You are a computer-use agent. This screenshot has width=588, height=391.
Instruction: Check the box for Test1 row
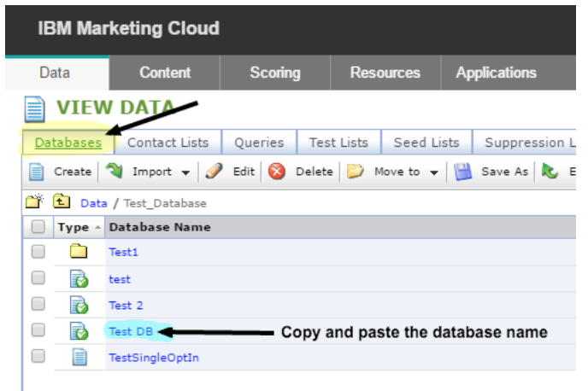[38, 251]
